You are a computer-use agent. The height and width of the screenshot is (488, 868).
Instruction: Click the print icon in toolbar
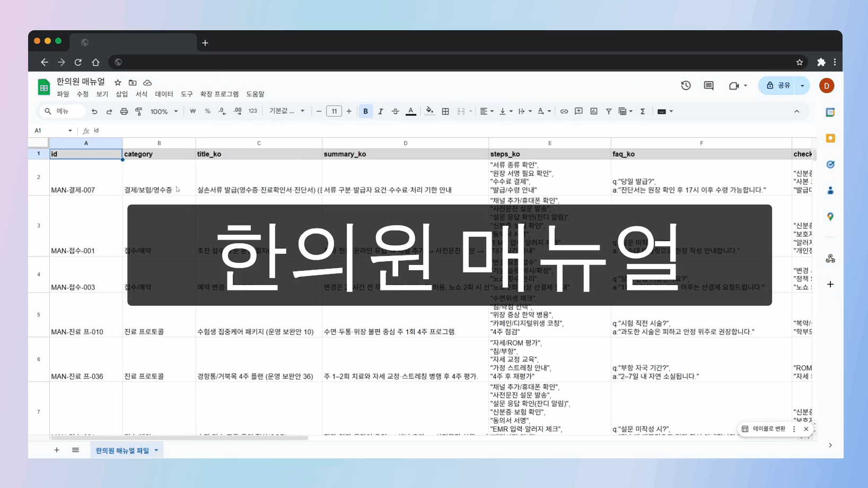124,111
